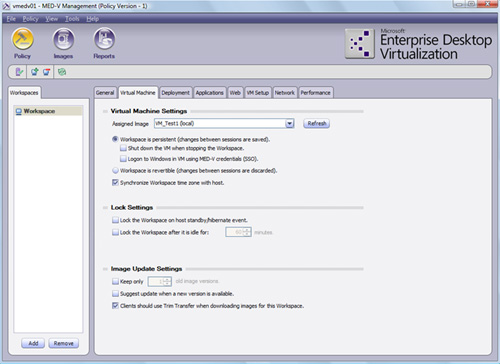The image size is (500, 364).
Task: Click the Add workspace button
Action: pyautogui.click(x=33, y=343)
